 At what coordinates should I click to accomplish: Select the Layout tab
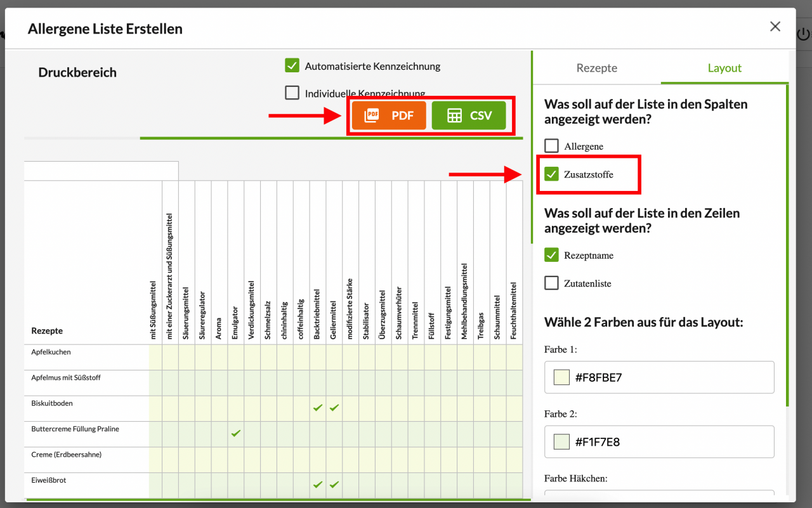(724, 68)
